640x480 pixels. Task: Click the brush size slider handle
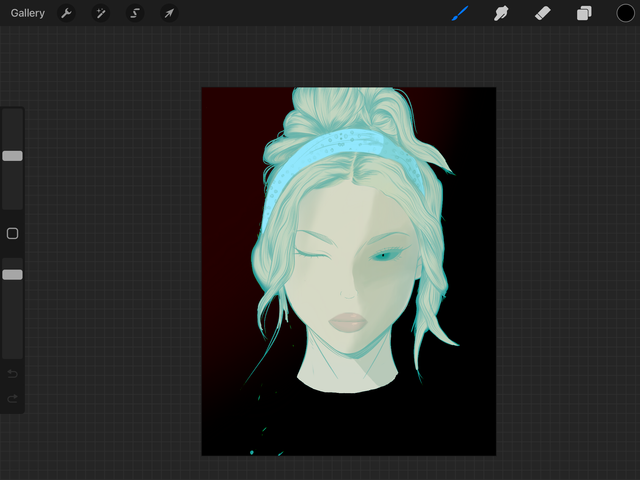12,156
